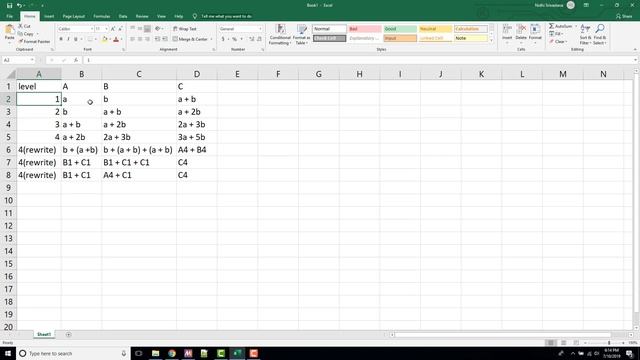The width and height of the screenshot is (640, 360).
Task: Click the Percent Style icon
Action: (x=234, y=39)
